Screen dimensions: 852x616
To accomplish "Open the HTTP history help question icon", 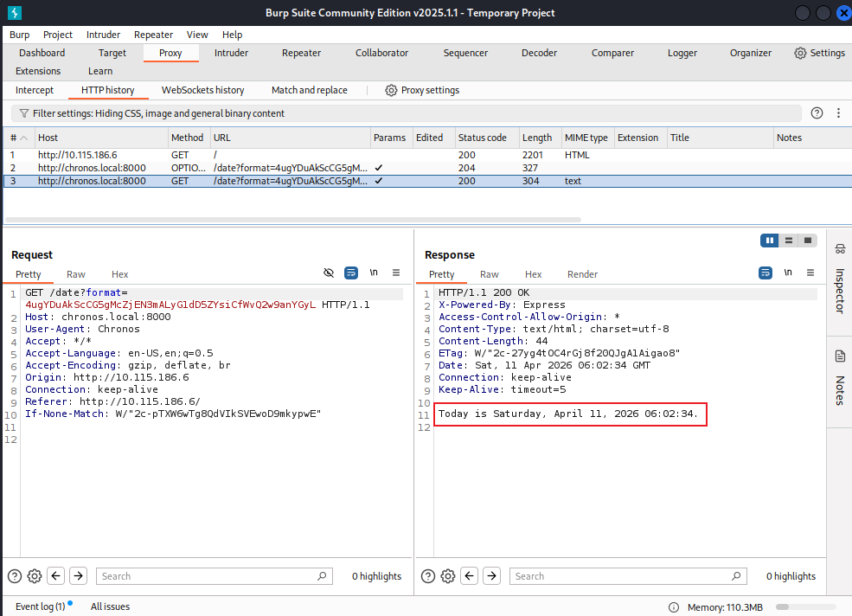I will (817, 113).
